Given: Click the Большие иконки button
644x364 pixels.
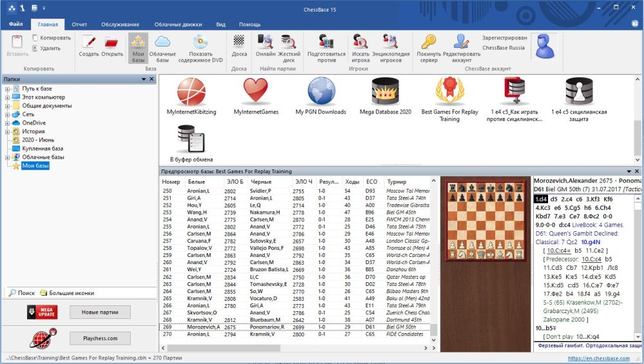Looking at the screenshot, I should coord(67,293).
